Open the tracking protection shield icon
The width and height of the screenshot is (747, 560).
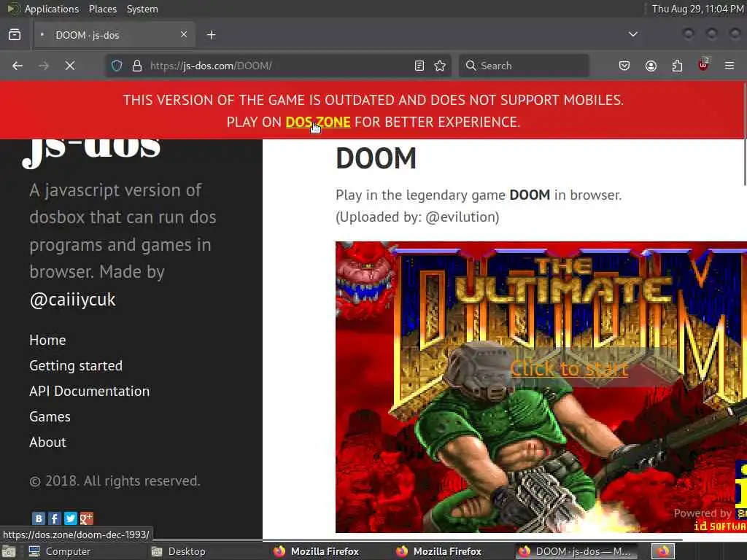117,66
